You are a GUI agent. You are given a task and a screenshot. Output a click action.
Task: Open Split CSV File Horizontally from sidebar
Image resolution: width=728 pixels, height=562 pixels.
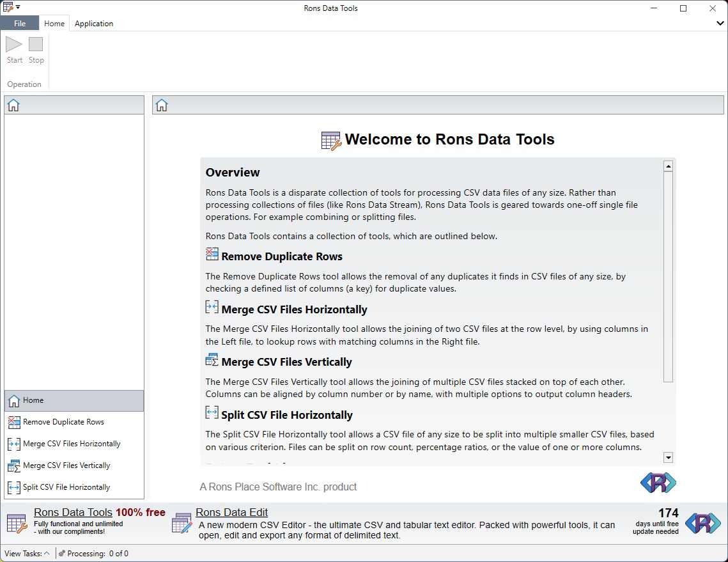tap(66, 487)
